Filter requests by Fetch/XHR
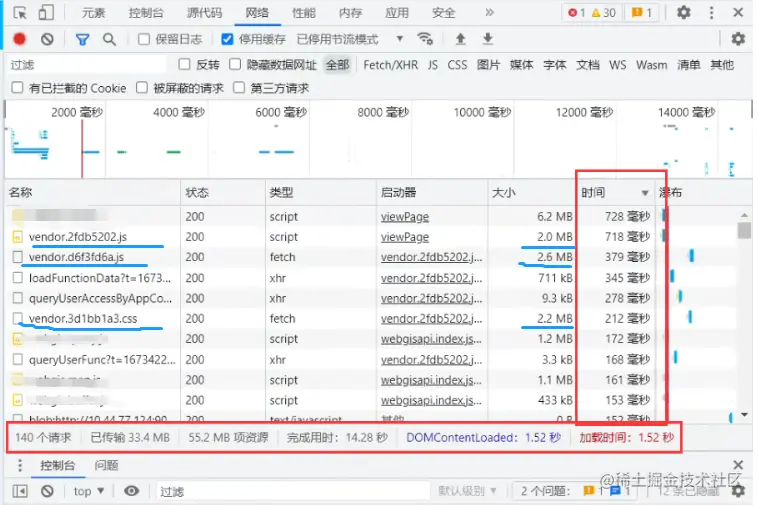Screen dimensions: 758x505 tap(391, 65)
